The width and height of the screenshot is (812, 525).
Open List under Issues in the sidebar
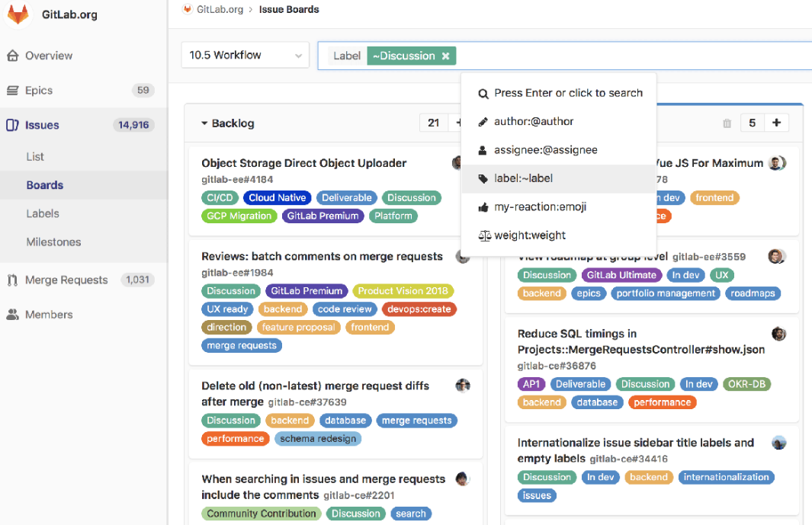35,156
